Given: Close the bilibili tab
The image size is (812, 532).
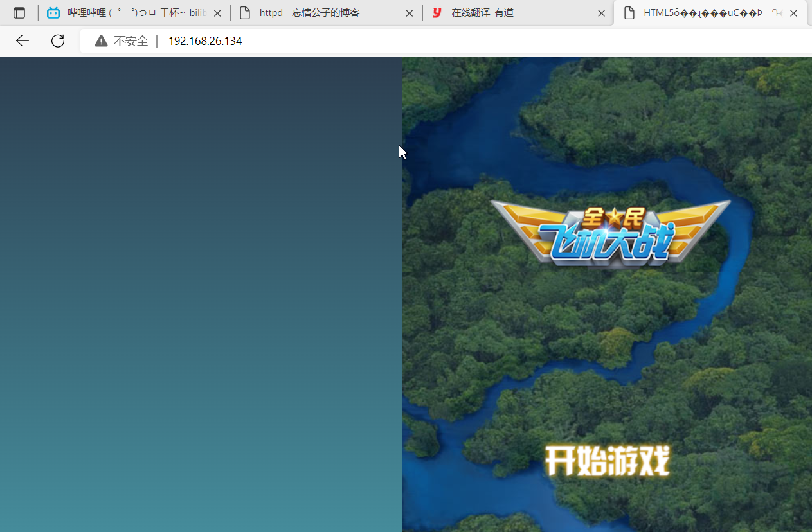Looking at the screenshot, I should coord(217,13).
